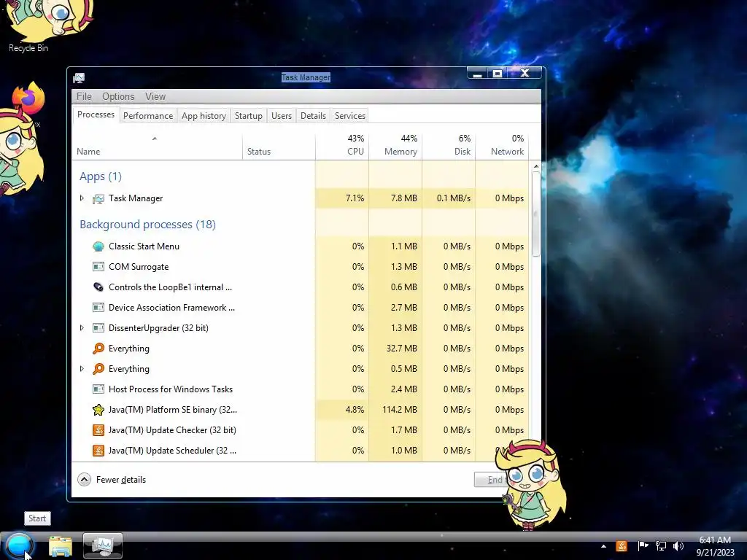
Task: Open the Options menu
Action: (x=118, y=97)
